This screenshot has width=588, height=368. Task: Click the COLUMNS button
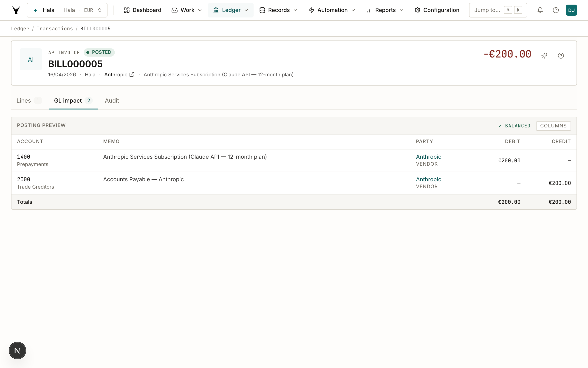click(553, 126)
